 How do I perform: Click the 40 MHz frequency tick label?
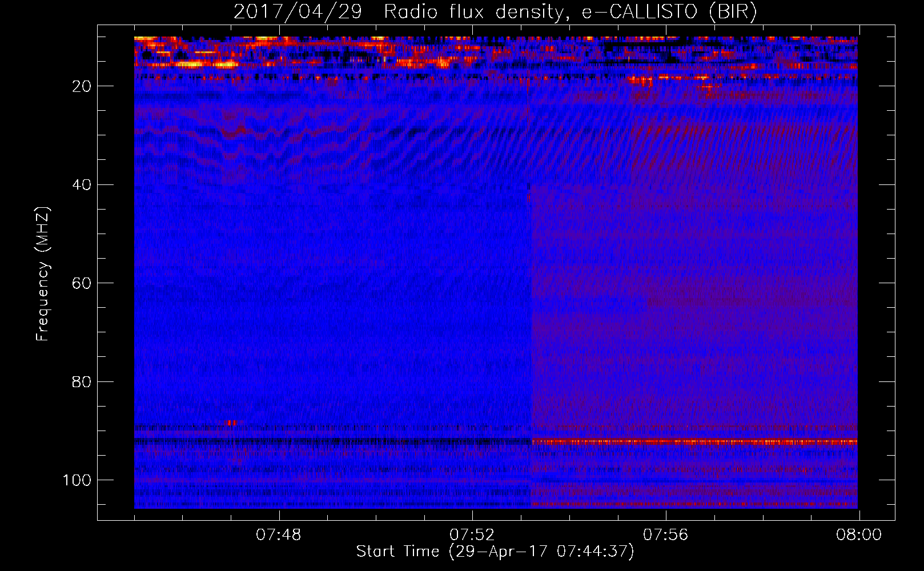click(82, 184)
